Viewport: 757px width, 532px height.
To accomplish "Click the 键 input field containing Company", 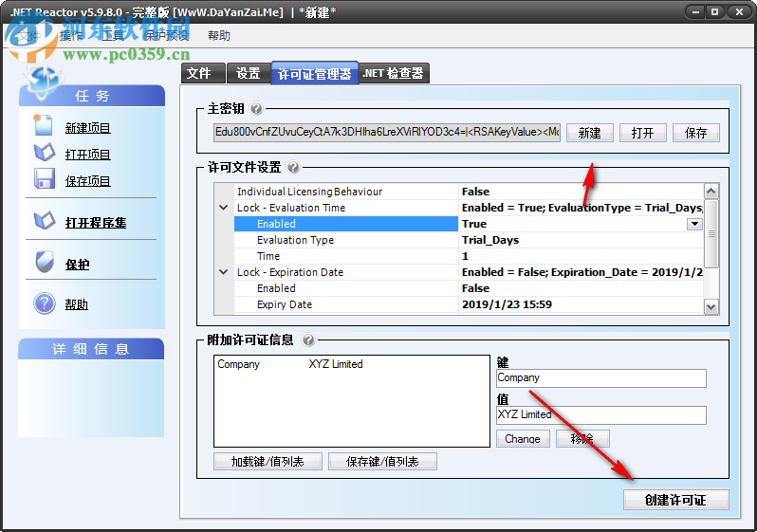I will (x=601, y=378).
